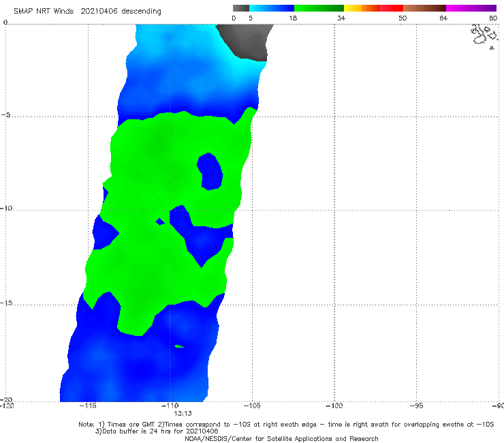The image size is (504, 443).
Task: Click the swath time label '13:13'
Action: click(183, 414)
